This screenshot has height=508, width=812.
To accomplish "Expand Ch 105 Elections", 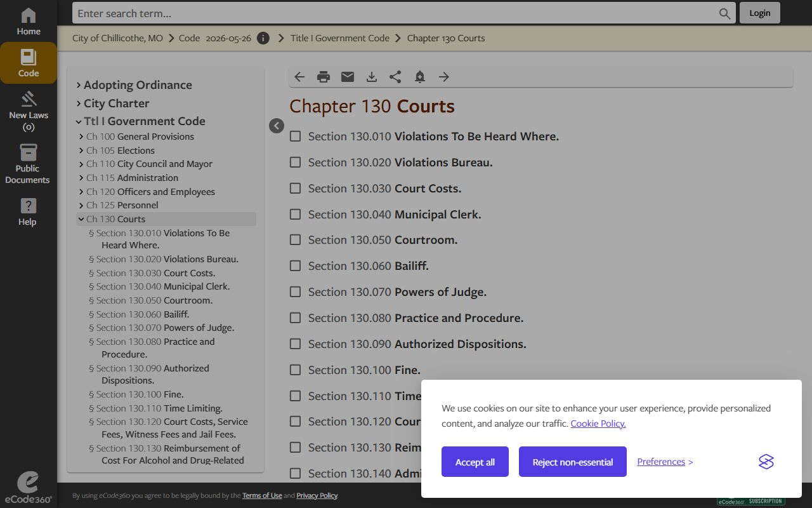I will click(81, 150).
